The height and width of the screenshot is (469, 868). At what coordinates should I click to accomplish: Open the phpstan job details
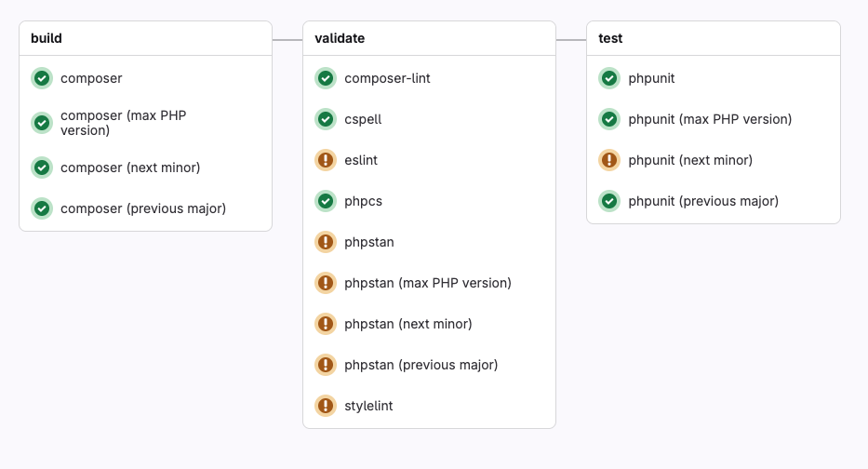click(x=369, y=242)
